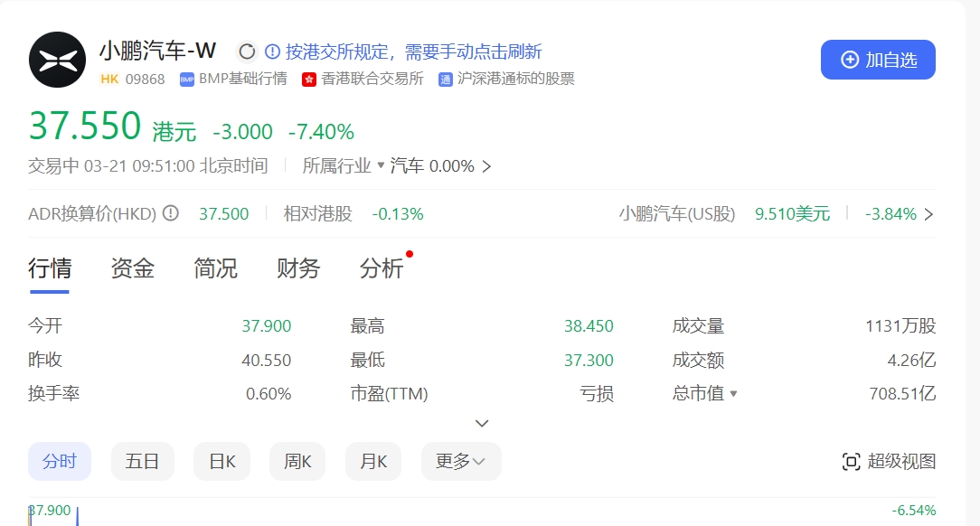The image size is (980, 526).
Task: Click the chart axis label -6.54%
Action: coord(914,511)
